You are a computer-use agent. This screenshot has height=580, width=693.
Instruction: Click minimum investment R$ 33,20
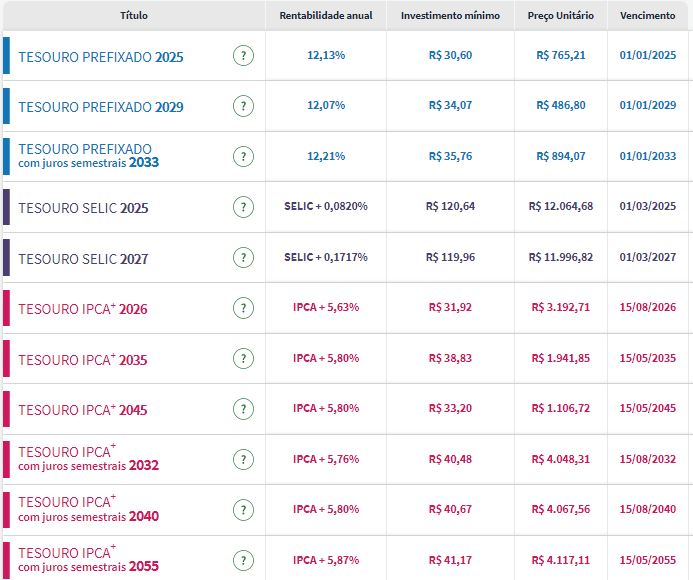[x=450, y=408]
